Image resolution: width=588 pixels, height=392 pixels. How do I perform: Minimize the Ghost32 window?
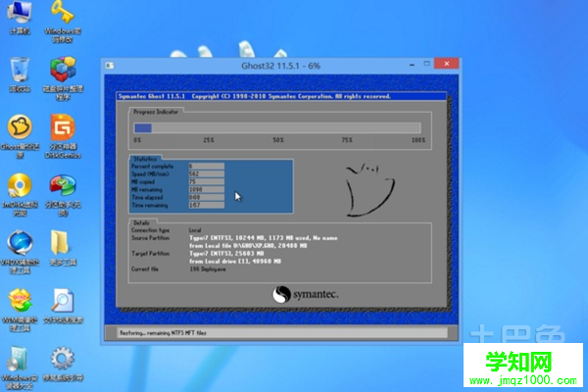pos(412,65)
